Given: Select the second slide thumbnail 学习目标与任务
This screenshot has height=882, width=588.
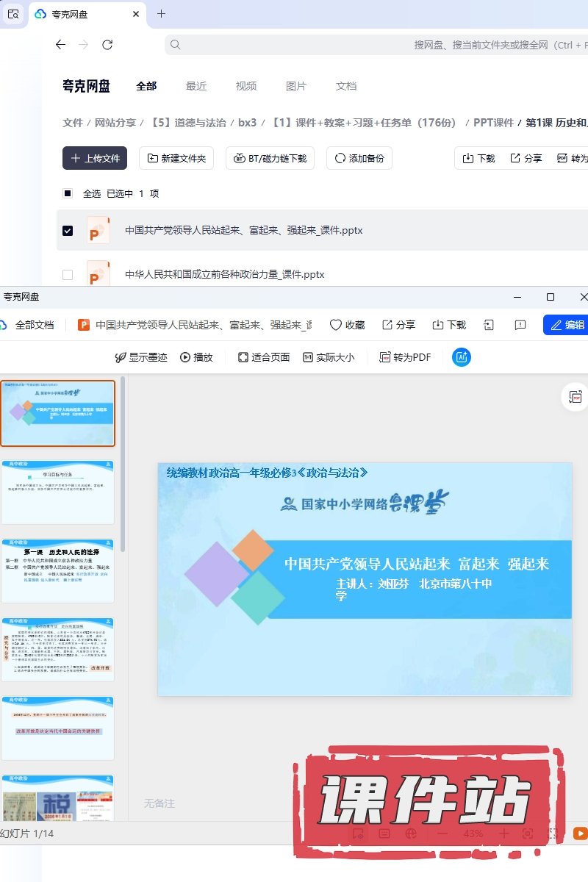Looking at the screenshot, I should point(57,492).
